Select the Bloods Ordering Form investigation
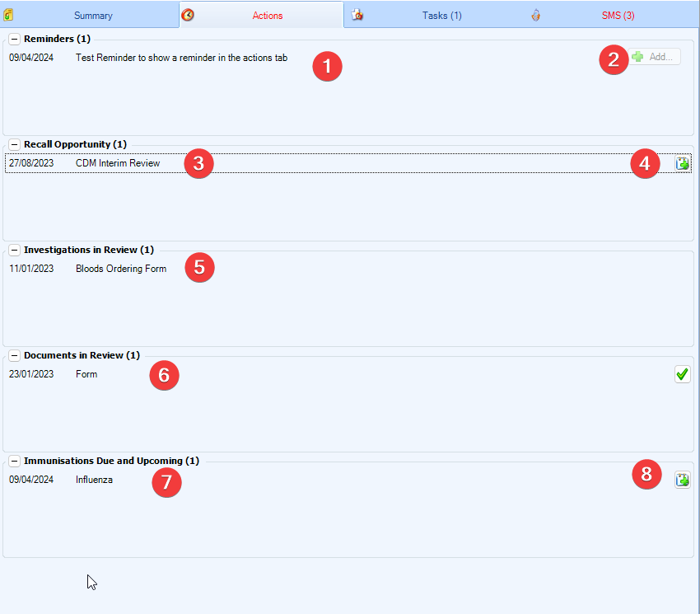700x614 pixels. pos(120,269)
